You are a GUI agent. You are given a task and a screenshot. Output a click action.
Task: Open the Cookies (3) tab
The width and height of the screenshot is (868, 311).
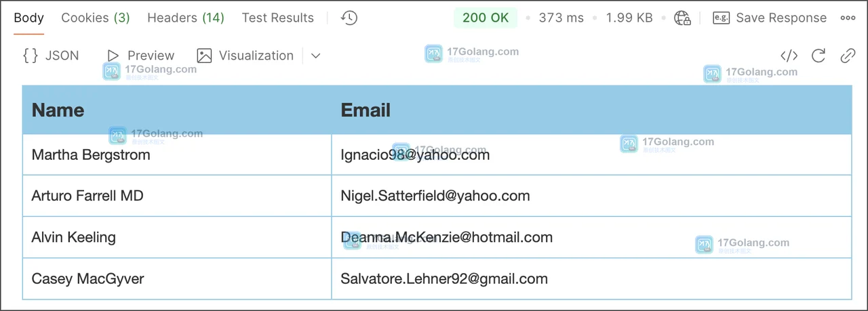pos(96,18)
